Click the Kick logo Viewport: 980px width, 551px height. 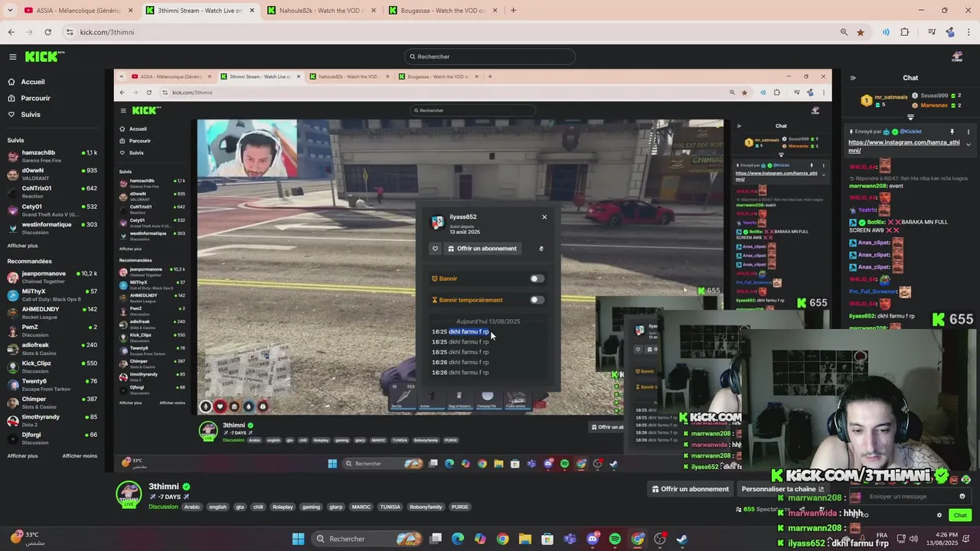[44, 57]
